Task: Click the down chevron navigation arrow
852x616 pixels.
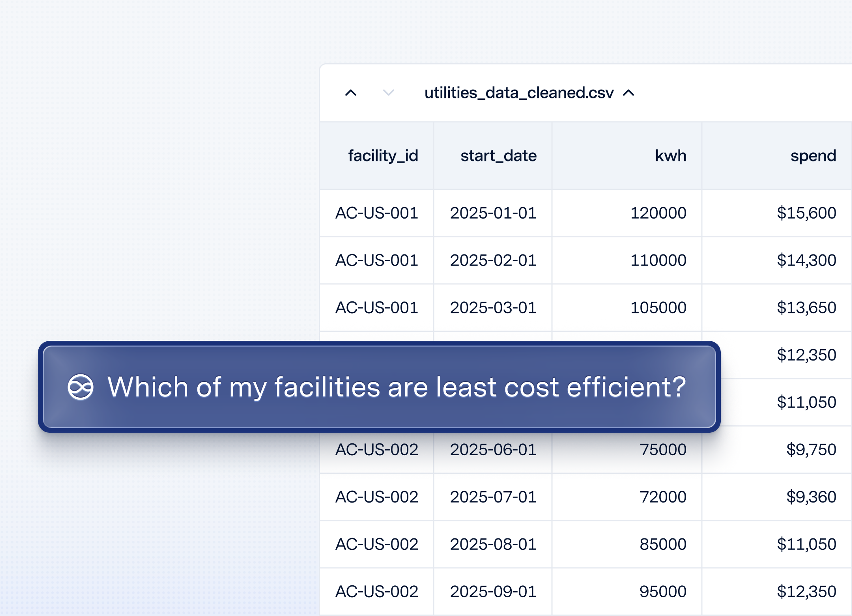Action: coord(389,93)
